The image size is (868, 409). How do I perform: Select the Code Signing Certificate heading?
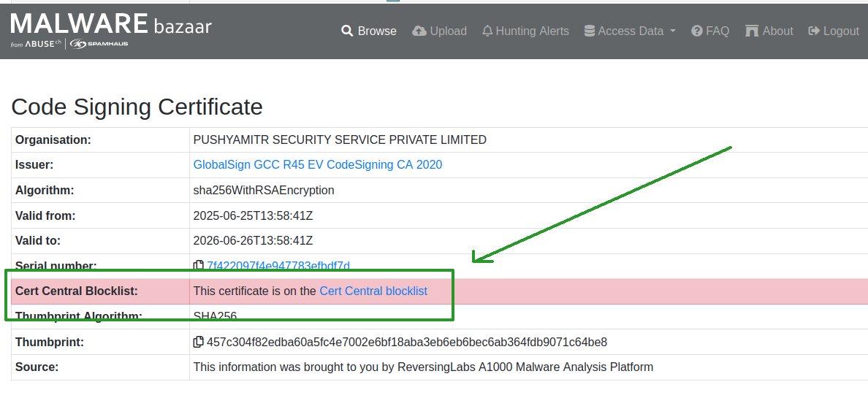(x=137, y=107)
